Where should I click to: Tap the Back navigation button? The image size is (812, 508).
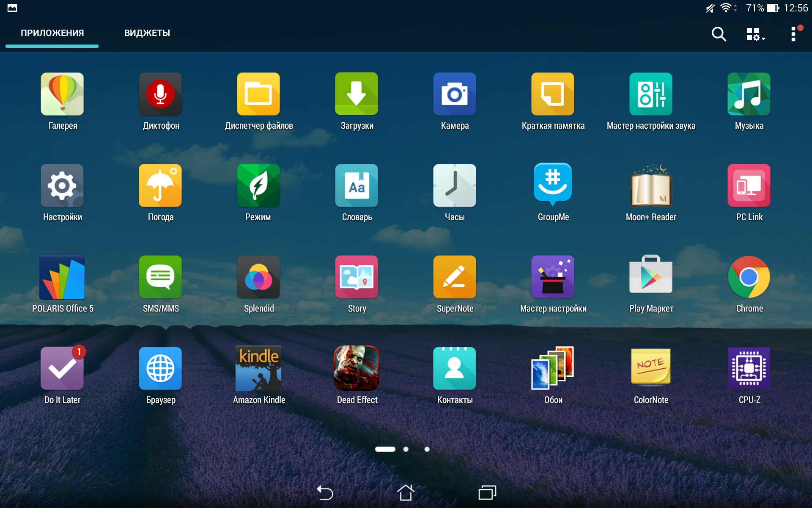click(x=325, y=492)
